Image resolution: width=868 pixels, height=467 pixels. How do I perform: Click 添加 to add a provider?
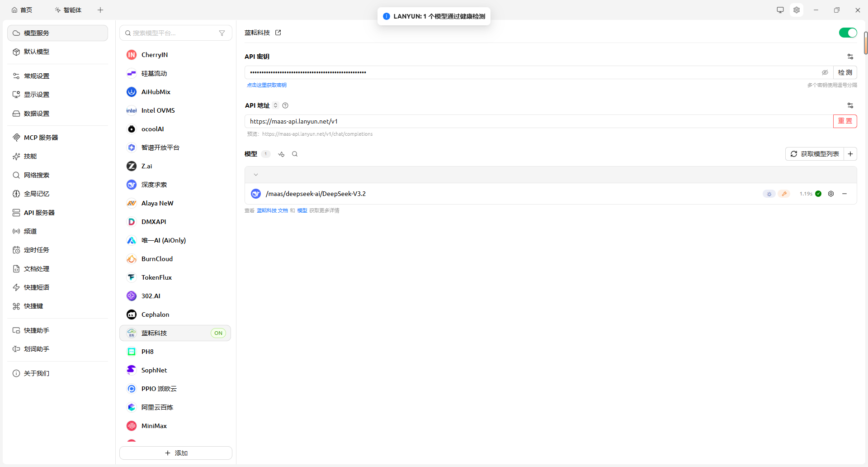176,453
